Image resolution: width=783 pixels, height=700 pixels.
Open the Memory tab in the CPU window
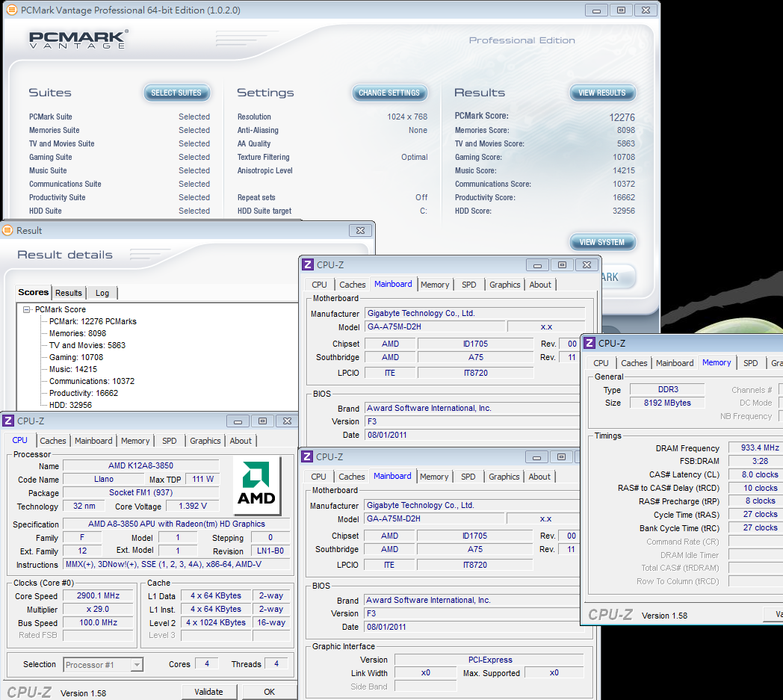[x=135, y=441]
